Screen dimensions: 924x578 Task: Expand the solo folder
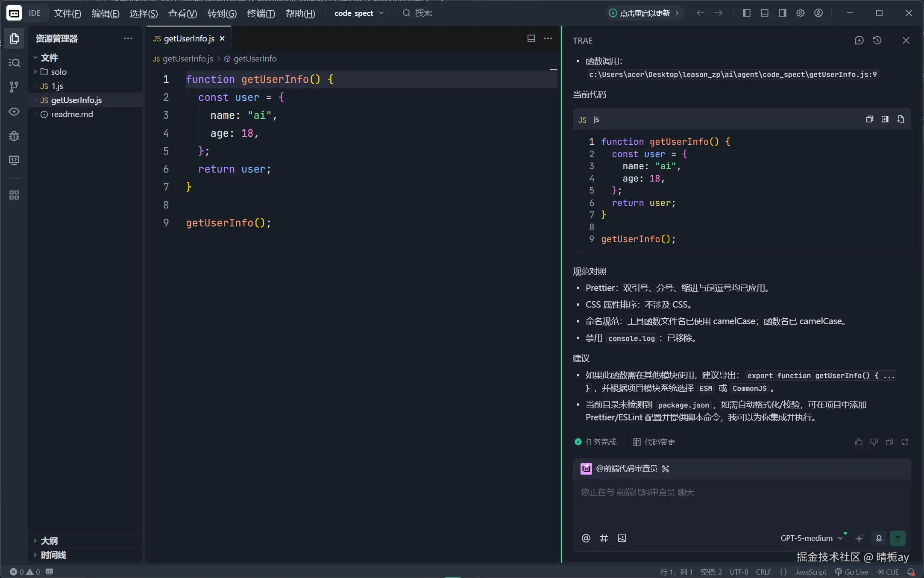59,72
